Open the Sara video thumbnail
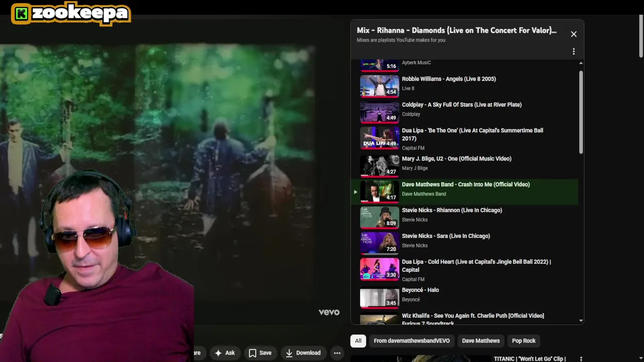The width and height of the screenshot is (644, 362). (379, 243)
